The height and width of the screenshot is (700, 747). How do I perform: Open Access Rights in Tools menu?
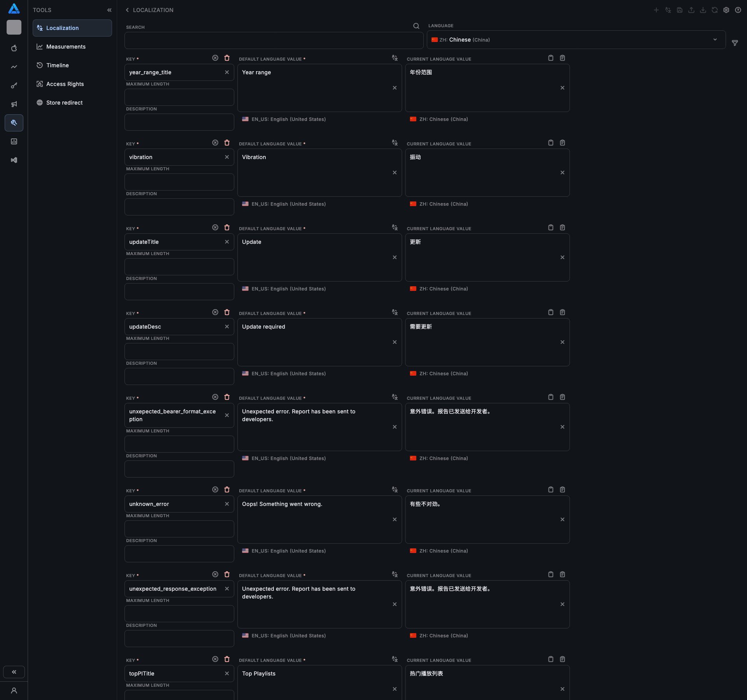coord(65,84)
